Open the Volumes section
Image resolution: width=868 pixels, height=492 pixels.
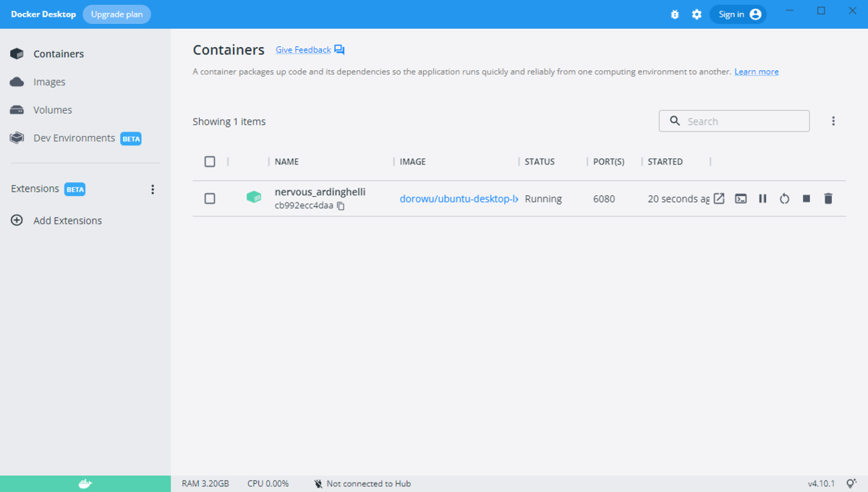point(52,109)
